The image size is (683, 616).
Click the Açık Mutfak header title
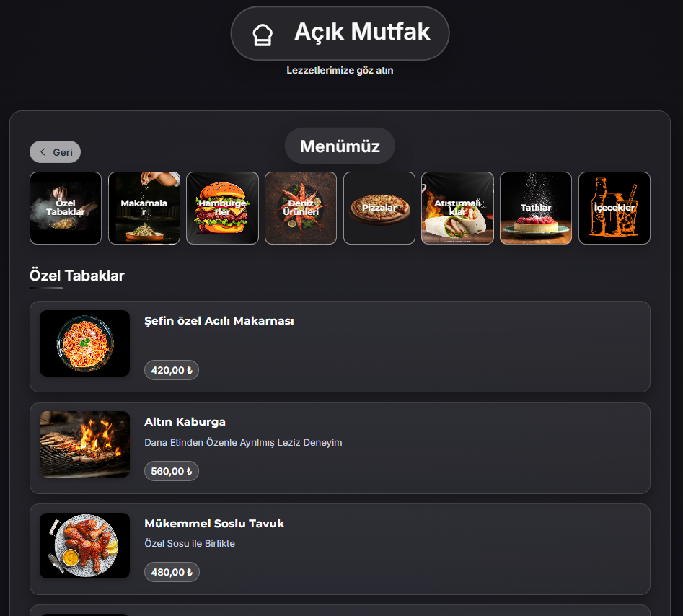362,32
